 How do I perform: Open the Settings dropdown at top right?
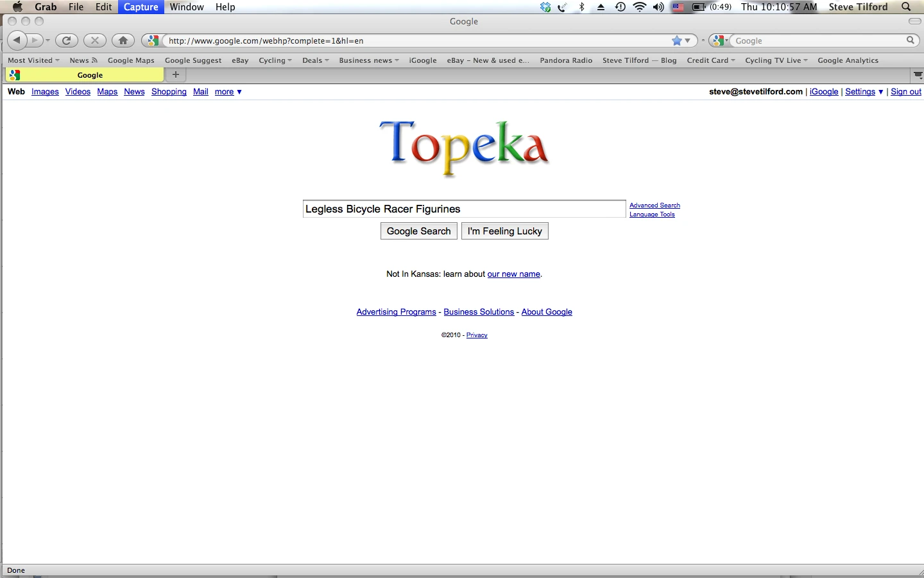[x=864, y=92]
